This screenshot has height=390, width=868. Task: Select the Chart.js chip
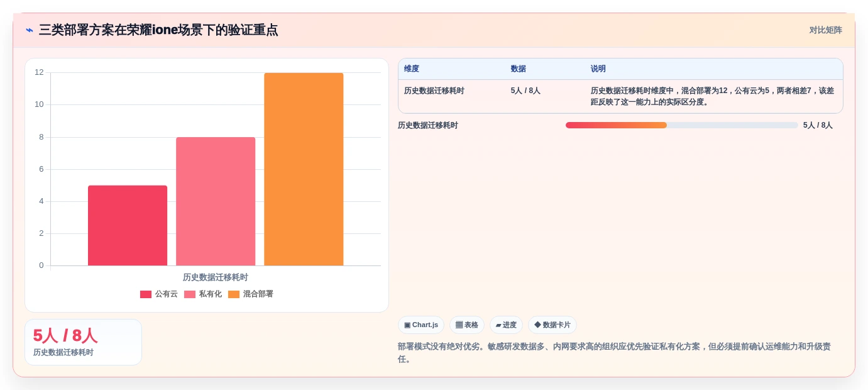click(x=421, y=325)
